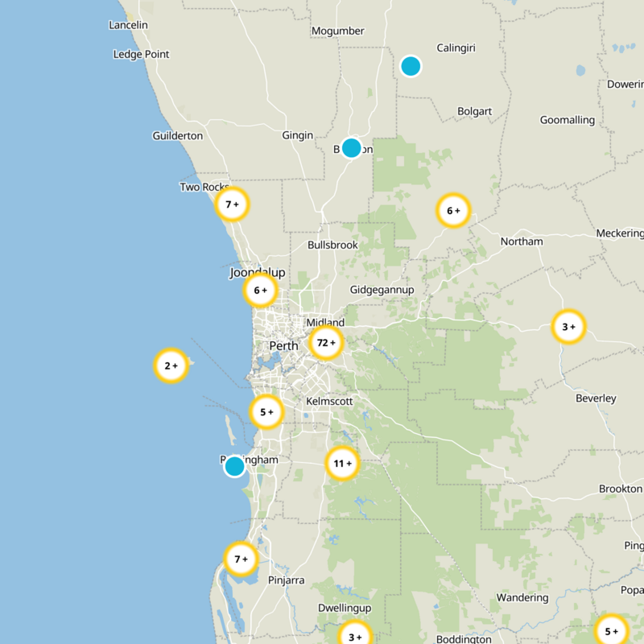The width and height of the screenshot is (644, 644).
Task: Open the 5+ cluster west of Kelmscott
Action: (266, 412)
